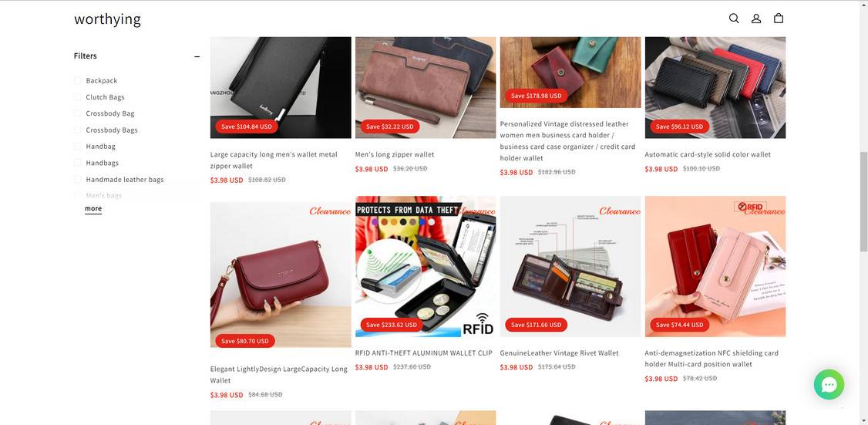Select the Crossbody Bag filter checkbox

click(78, 113)
